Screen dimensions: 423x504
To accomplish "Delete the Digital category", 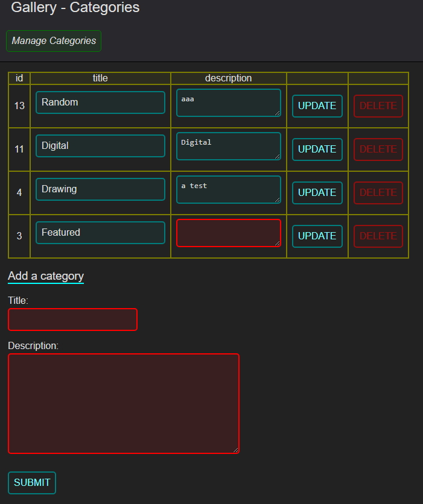I will (378, 150).
